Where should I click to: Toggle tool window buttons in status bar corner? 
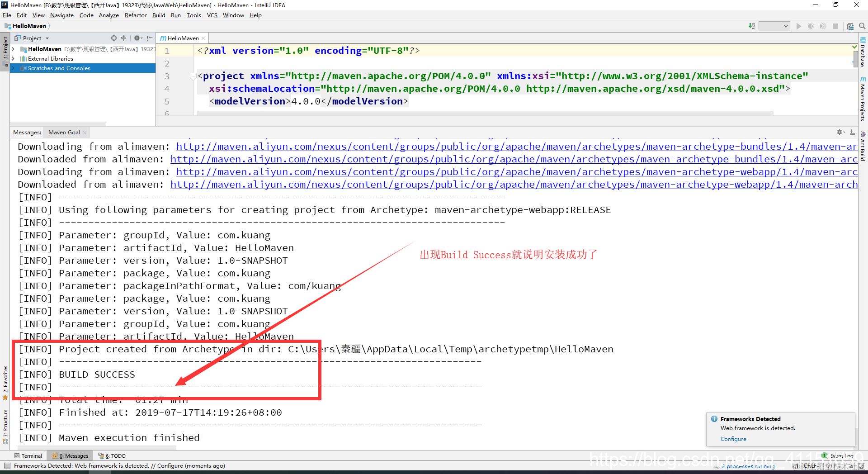tap(7, 466)
